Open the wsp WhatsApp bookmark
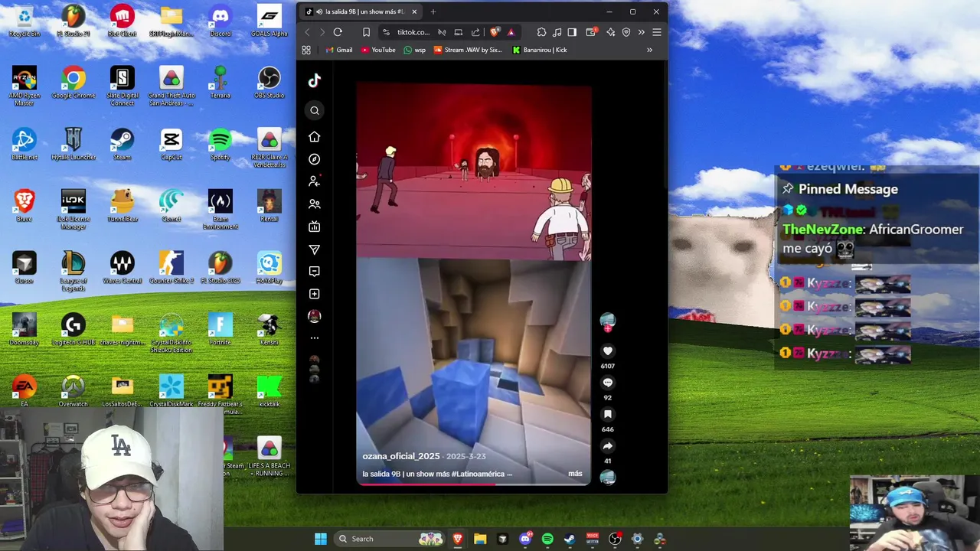980x551 pixels. [x=414, y=50]
